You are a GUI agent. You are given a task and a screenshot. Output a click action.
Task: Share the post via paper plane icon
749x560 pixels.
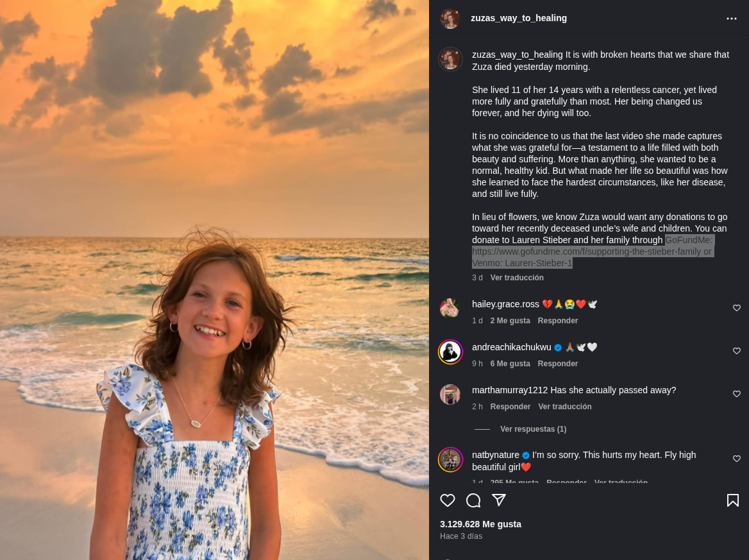499,500
